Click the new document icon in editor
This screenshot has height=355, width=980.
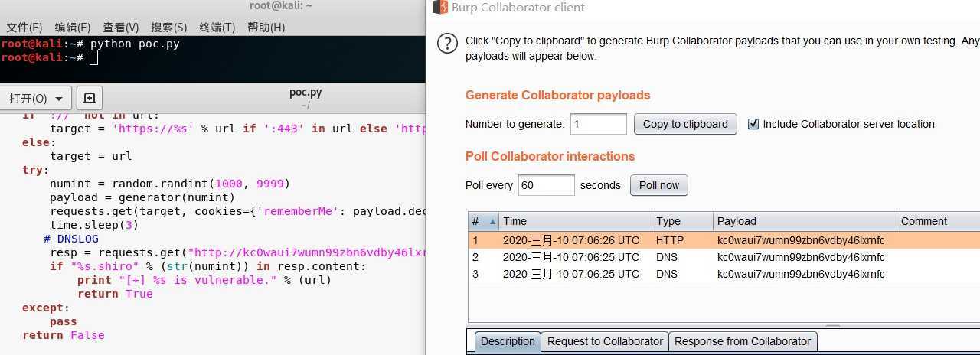pos(90,98)
